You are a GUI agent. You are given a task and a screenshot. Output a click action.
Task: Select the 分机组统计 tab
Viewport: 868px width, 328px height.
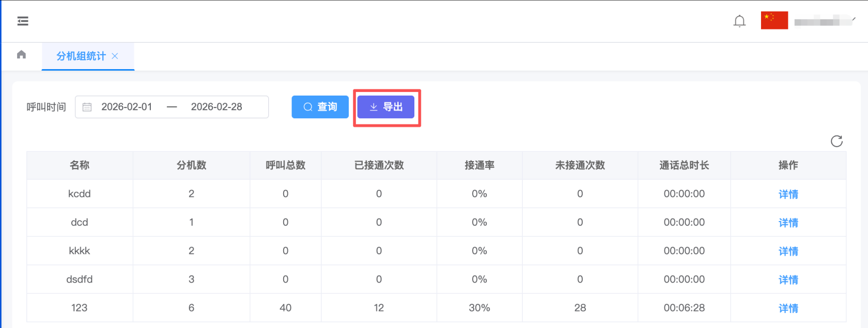[x=81, y=56]
